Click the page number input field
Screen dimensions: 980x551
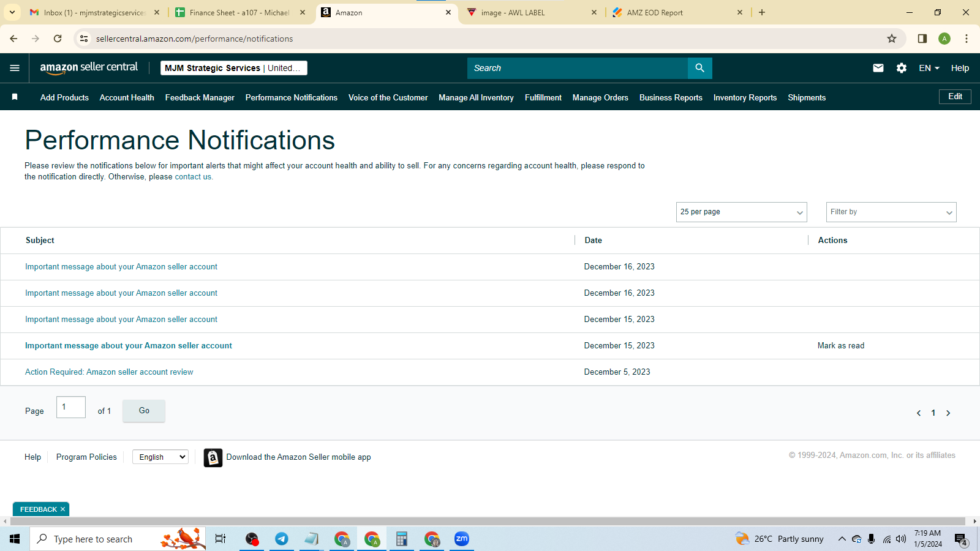click(x=71, y=407)
